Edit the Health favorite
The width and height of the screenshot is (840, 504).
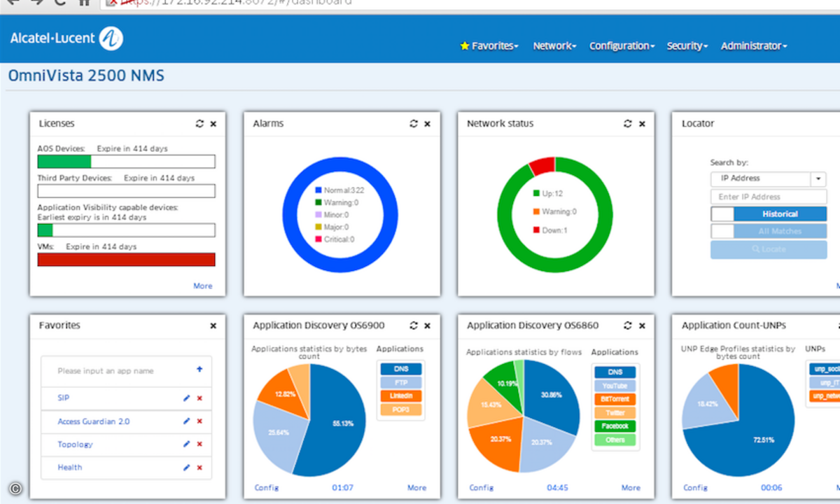point(186,467)
